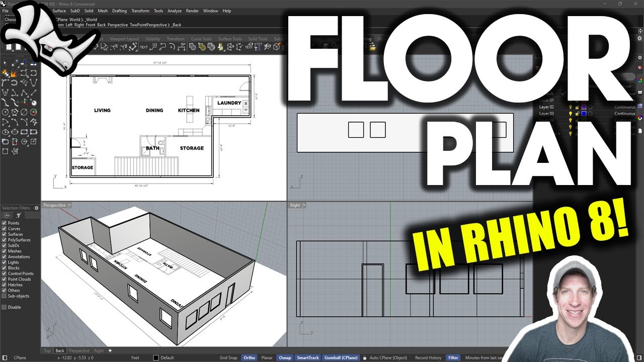Click the Join tool with orange puzzle pieces
This screenshot has height=362, width=644.
coord(5,73)
